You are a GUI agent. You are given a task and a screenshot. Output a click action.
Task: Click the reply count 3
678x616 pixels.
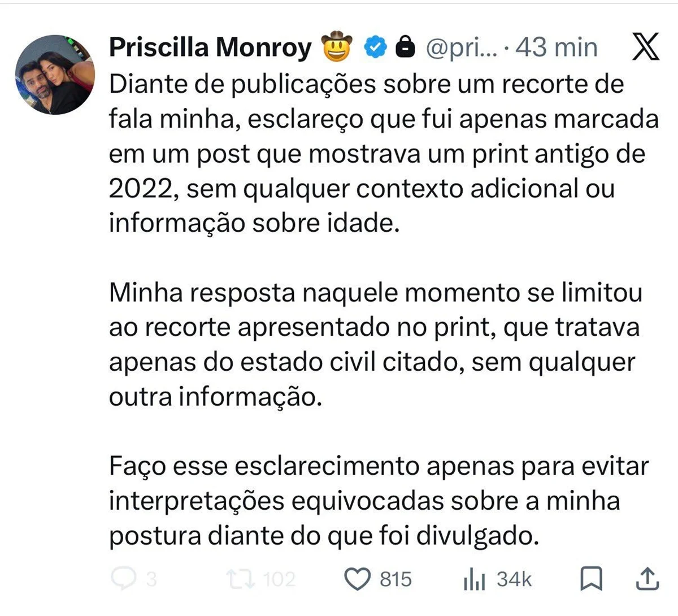[151, 579]
